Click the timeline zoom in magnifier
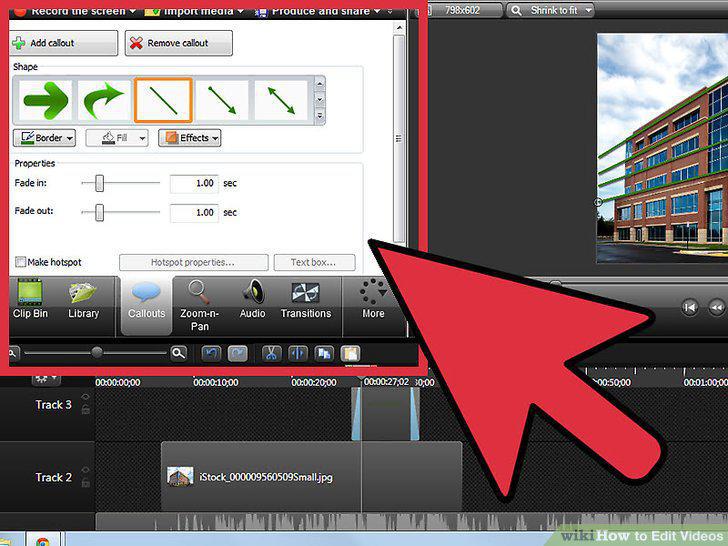The width and height of the screenshot is (728, 546). (x=178, y=353)
